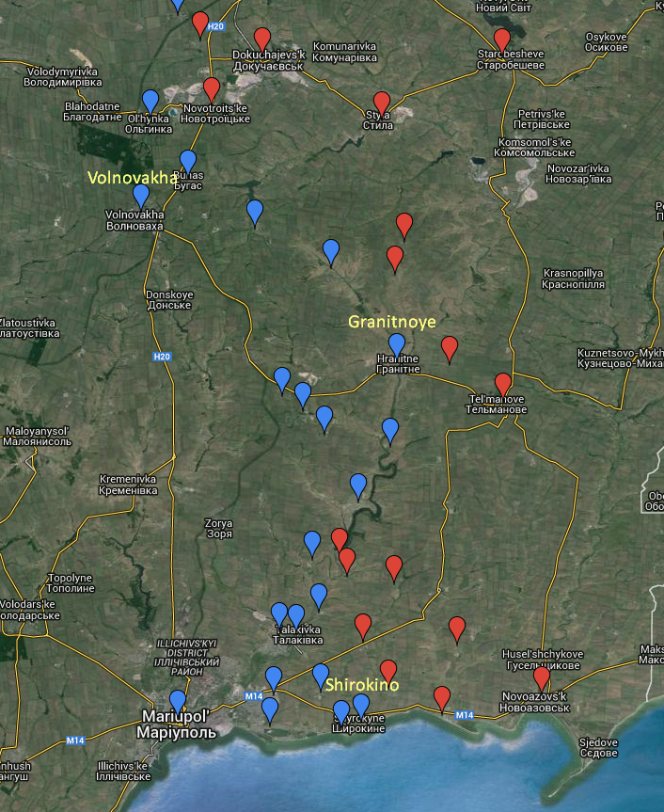Image resolution: width=664 pixels, height=812 pixels.
Task: Click the red marker at Tel'manove
Action: click(x=503, y=384)
